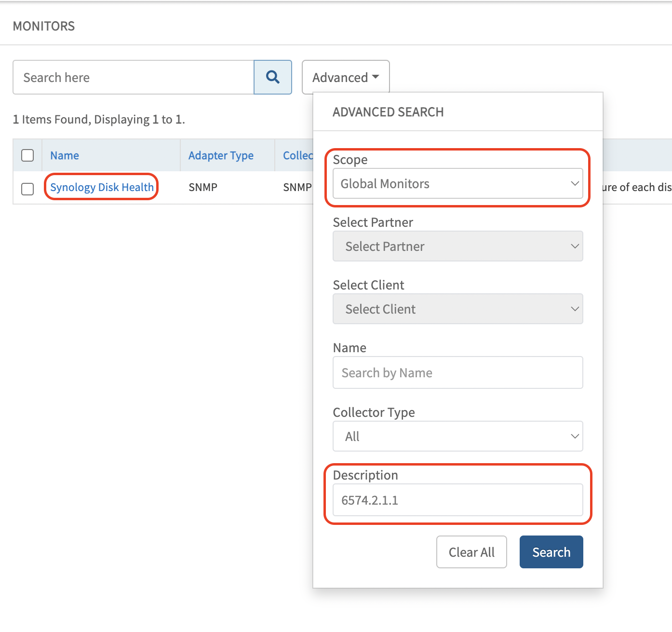Sort by the Name column header
Viewport: 672px width, 632px height.
65,155
